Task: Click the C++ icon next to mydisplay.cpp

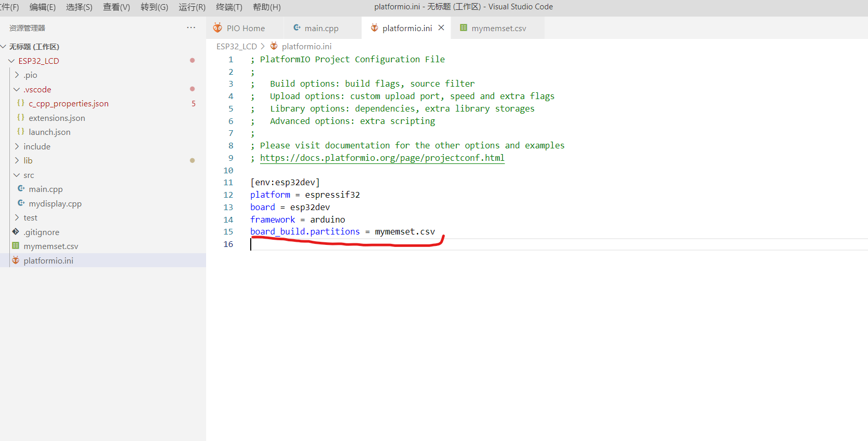Action: coord(21,203)
